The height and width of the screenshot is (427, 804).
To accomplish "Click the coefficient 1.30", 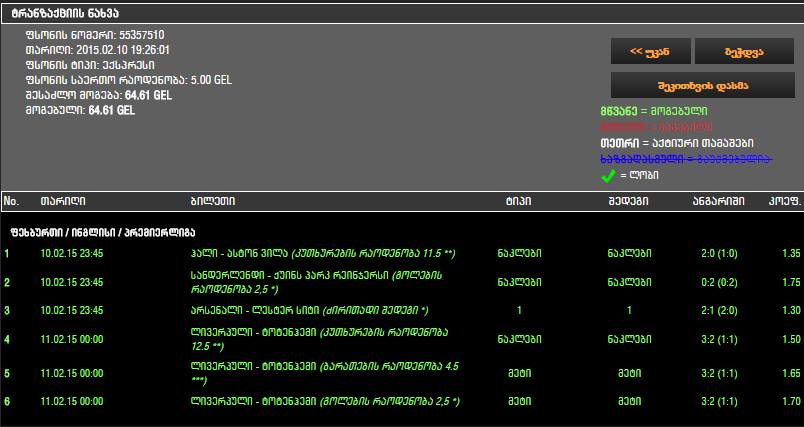I will (791, 310).
